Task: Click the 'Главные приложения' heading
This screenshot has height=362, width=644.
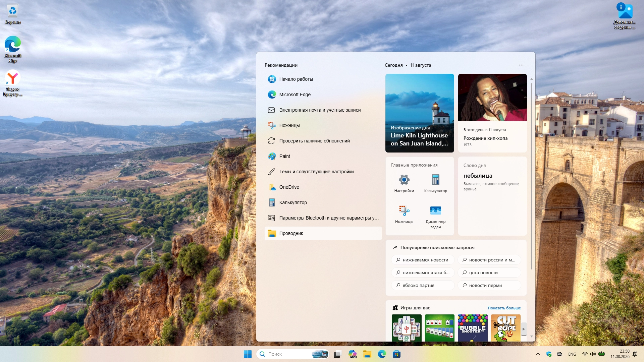Action: [x=414, y=165]
